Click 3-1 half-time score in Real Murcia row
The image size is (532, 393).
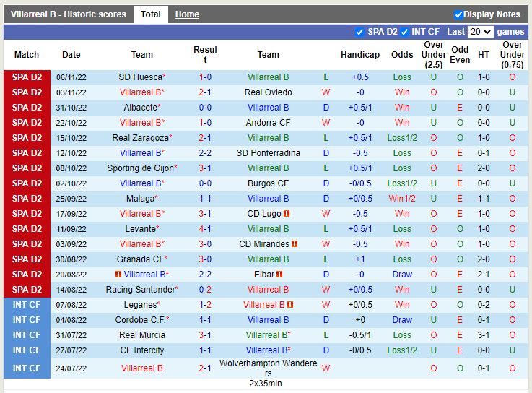484,335
